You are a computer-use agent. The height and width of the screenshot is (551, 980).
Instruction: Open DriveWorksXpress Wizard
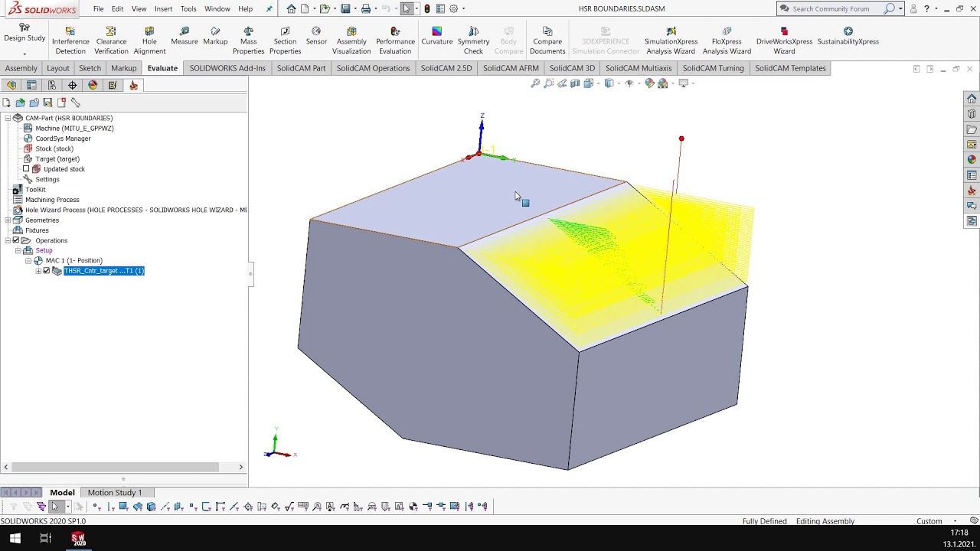[784, 41]
